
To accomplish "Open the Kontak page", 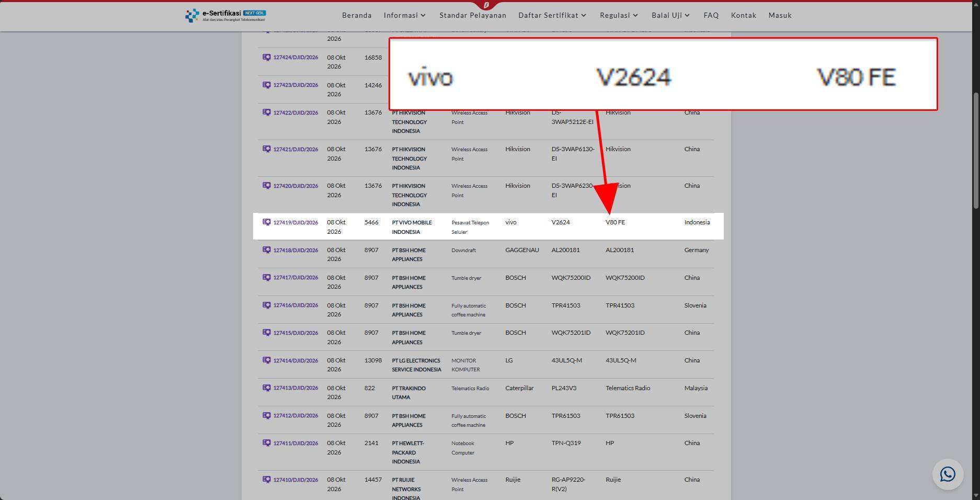I will [744, 15].
